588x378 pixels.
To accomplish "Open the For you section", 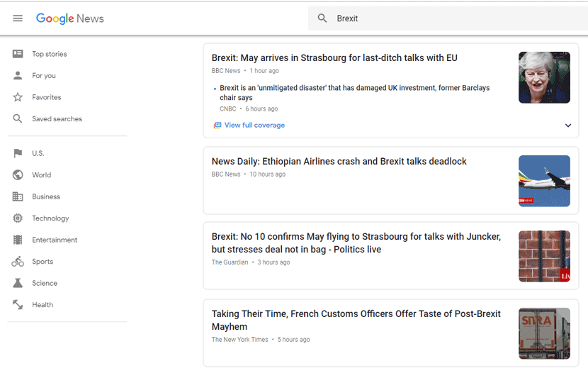I will 43,76.
